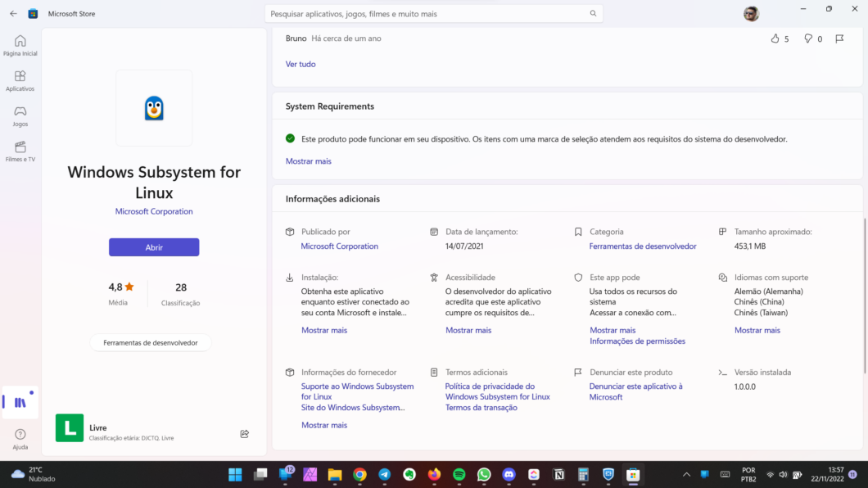Open the user profile avatar
Viewport: 868px width, 488px height.
751,14
